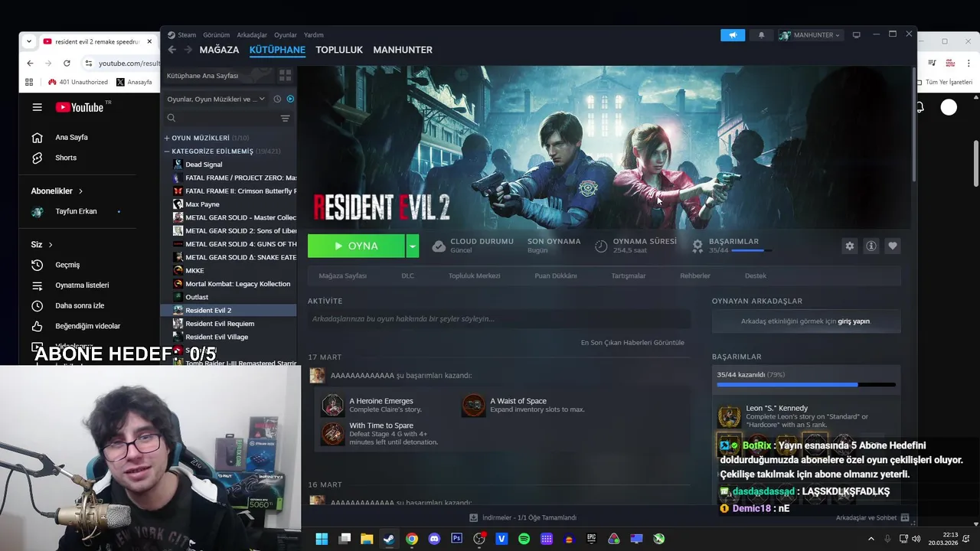Open Photoshop from the taskbar
The width and height of the screenshot is (980, 551).
pos(457,539)
